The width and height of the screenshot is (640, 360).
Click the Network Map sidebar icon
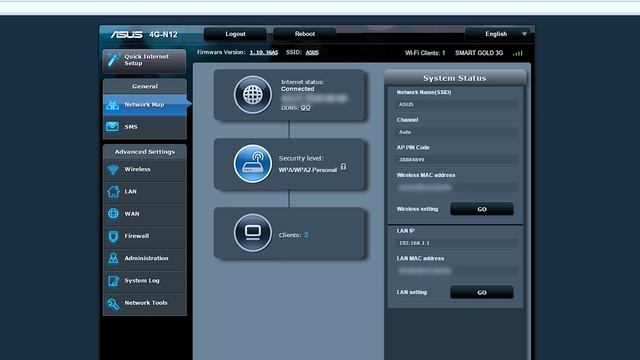pos(113,105)
